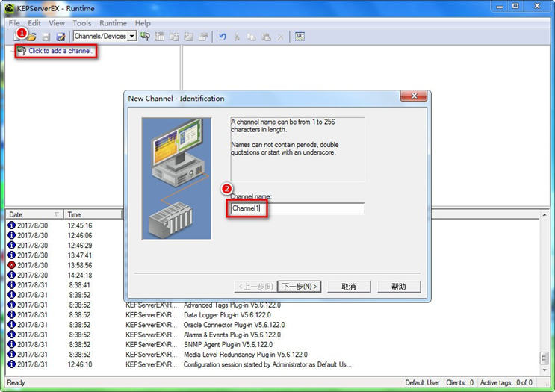Click 'Ready' in the status bar

(16, 382)
